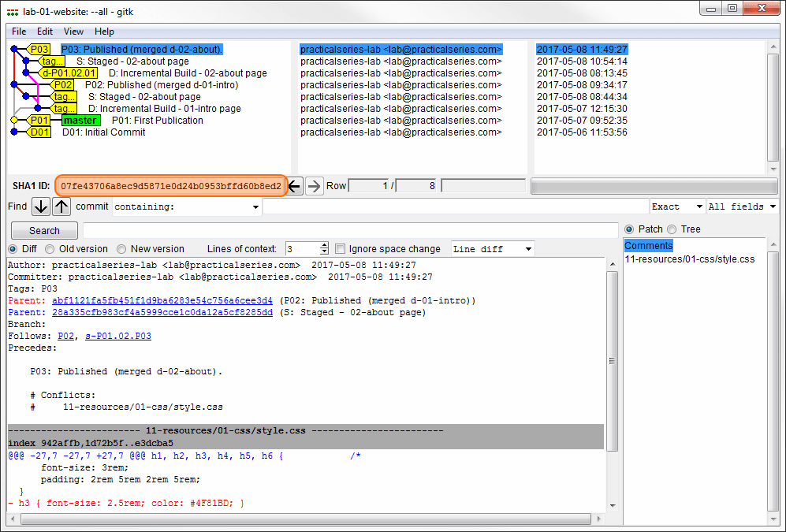Click the forward arrow next to the SHA1 field
786x532 pixels.
click(x=315, y=186)
